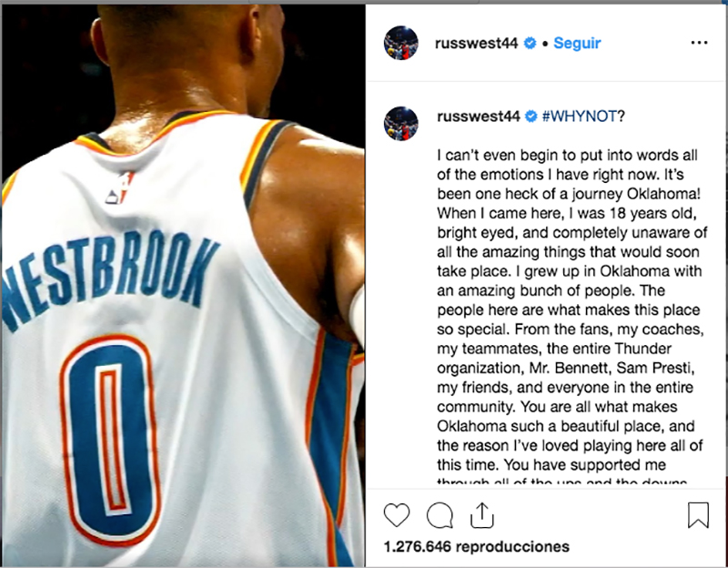Click the russwest44 username in the caption
The image size is (728, 568).
(x=479, y=117)
